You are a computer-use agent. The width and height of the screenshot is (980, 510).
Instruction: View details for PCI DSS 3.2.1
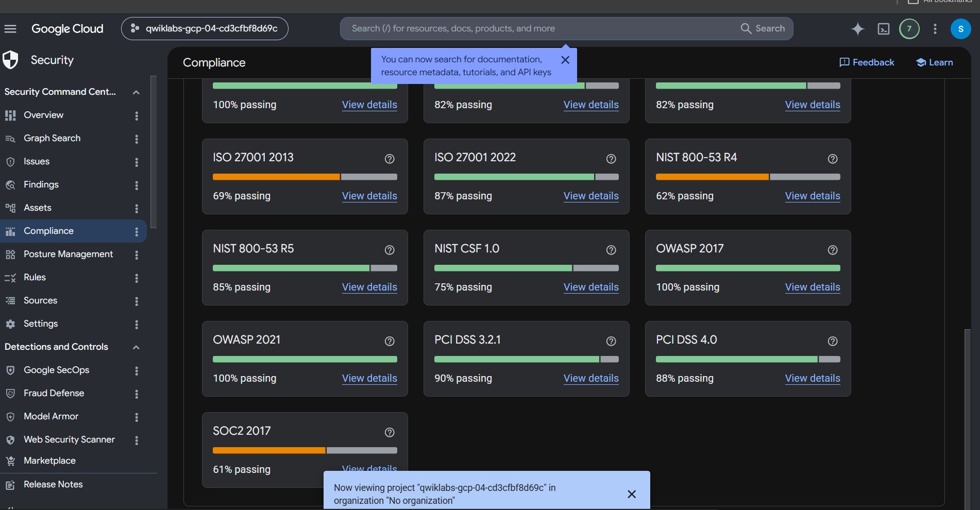pos(591,378)
